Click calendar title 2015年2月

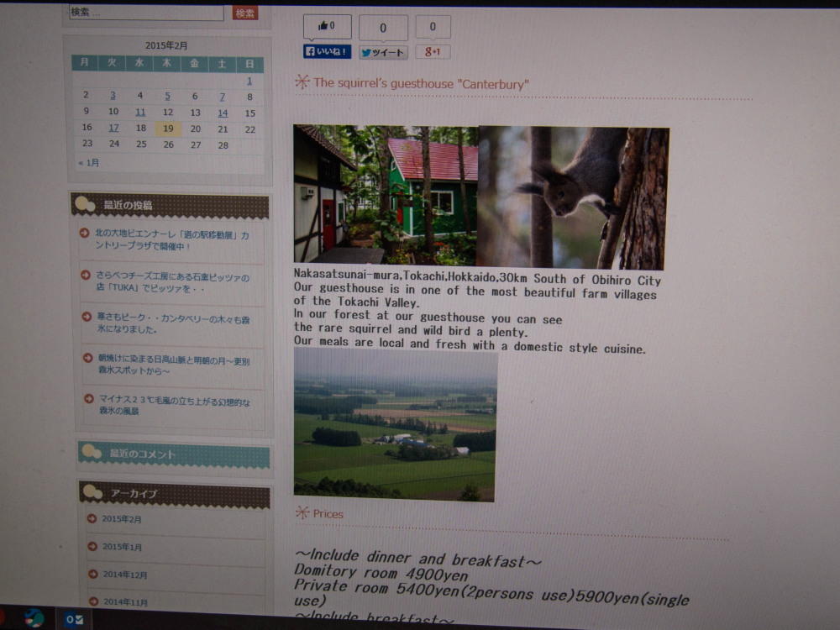pos(166,45)
